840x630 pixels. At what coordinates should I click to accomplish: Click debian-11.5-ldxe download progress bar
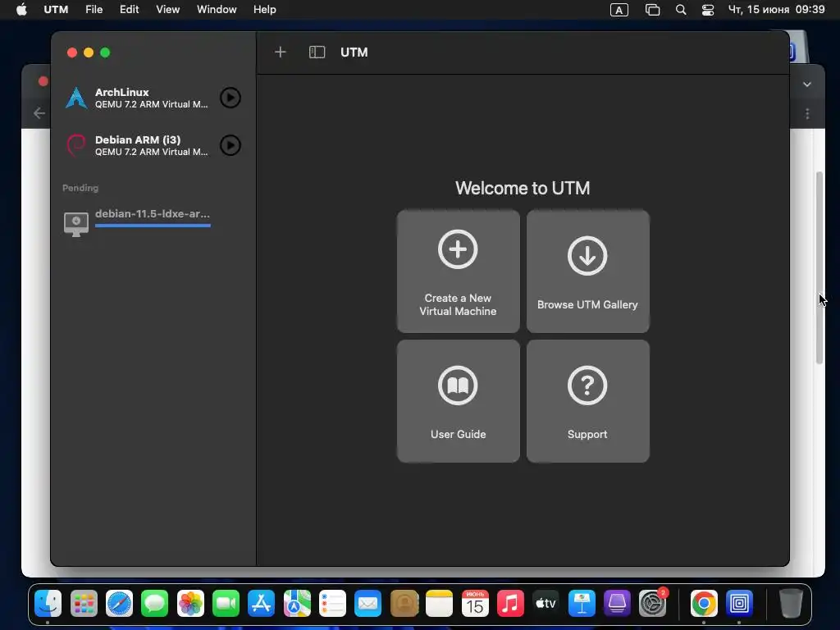coord(153,226)
